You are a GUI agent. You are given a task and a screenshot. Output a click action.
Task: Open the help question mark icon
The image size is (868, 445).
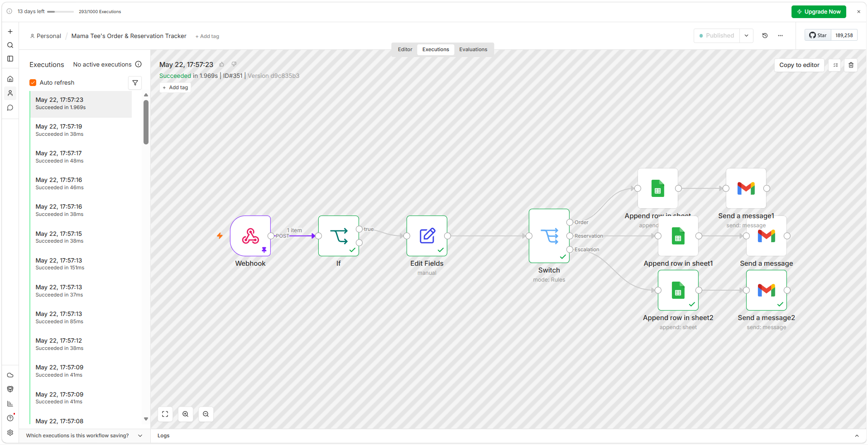[x=10, y=418]
